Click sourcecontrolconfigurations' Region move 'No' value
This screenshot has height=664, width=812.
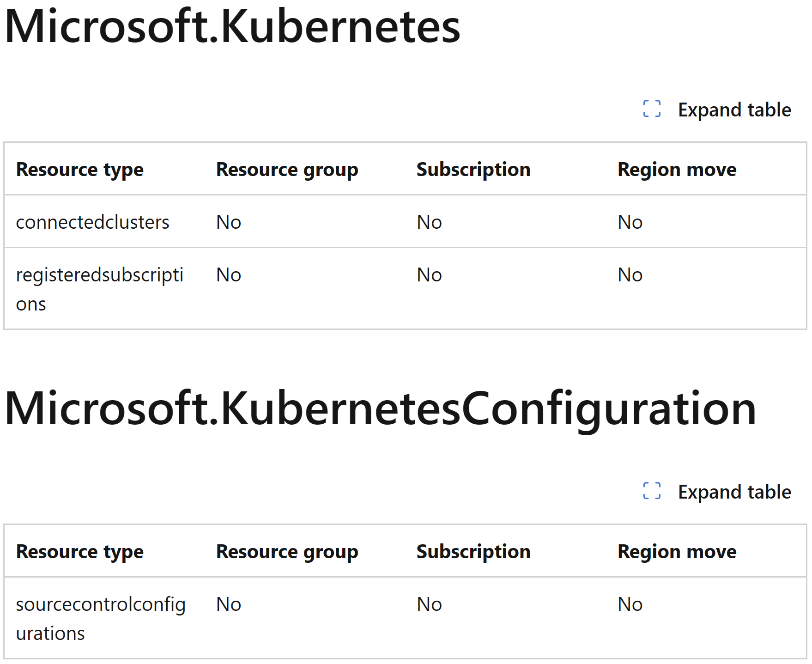[630, 604]
